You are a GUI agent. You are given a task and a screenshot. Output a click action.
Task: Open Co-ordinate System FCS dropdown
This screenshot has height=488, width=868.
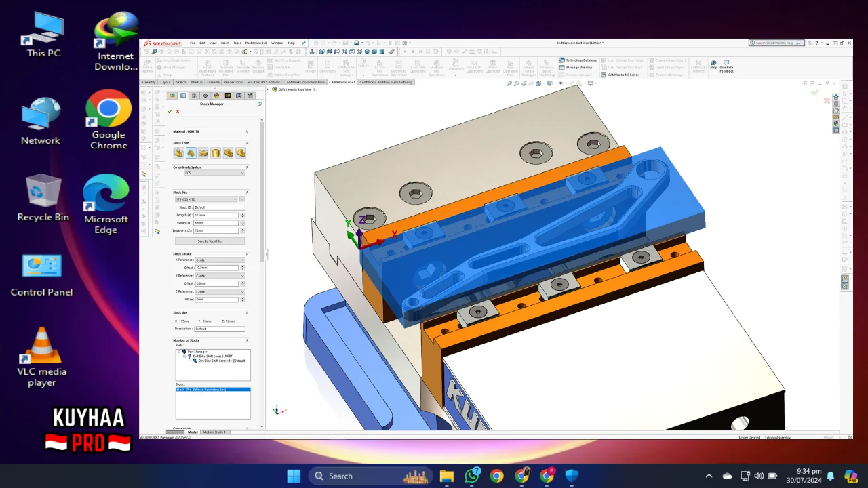215,173
